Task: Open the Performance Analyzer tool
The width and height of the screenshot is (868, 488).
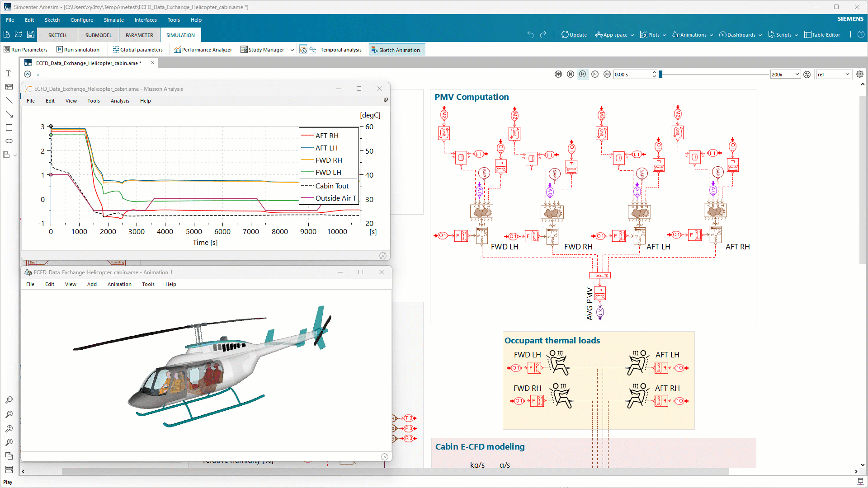Action: pos(203,50)
